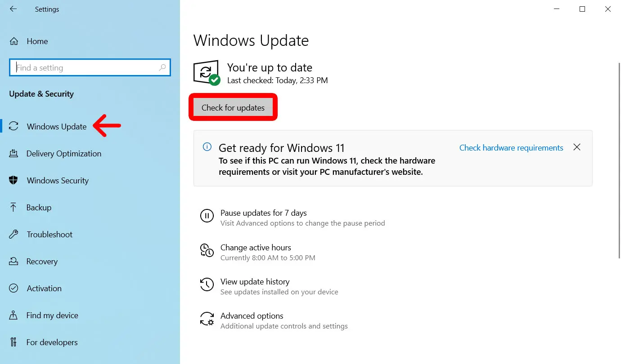Click the For developers tools icon
This screenshot has width=621, height=364.
13,342
